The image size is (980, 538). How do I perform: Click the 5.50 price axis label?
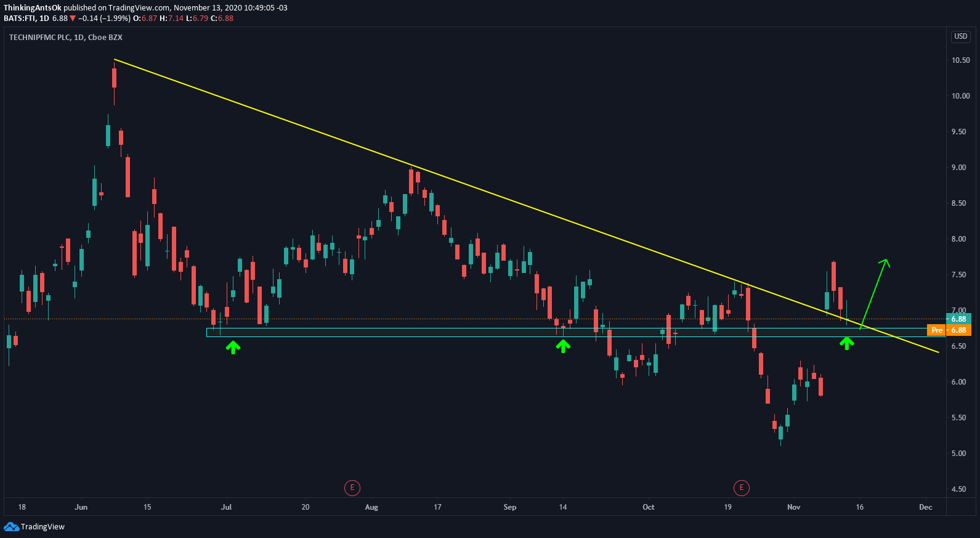(958, 418)
